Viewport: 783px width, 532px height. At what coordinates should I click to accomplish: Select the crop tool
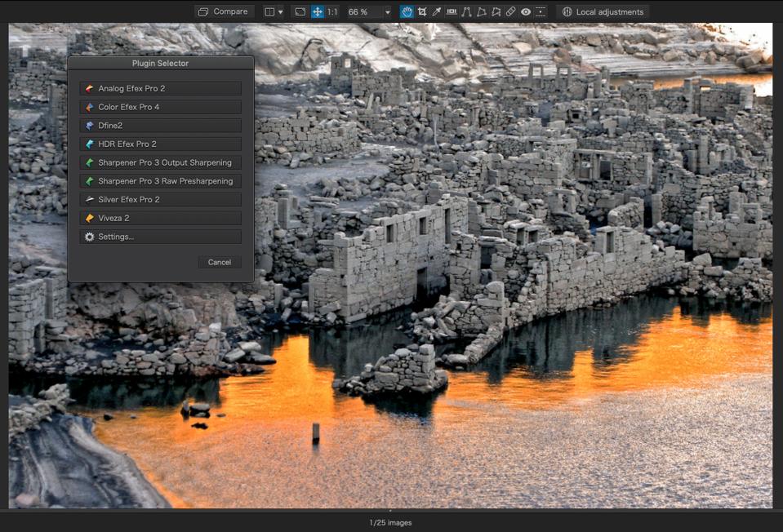point(421,12)
